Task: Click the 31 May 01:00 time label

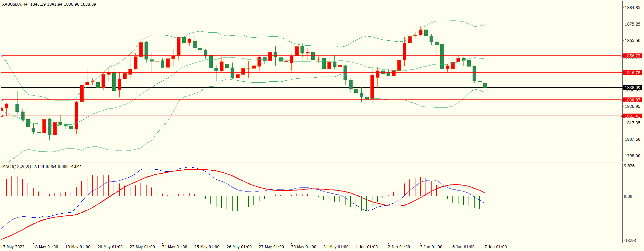Action: pos(336,247)
